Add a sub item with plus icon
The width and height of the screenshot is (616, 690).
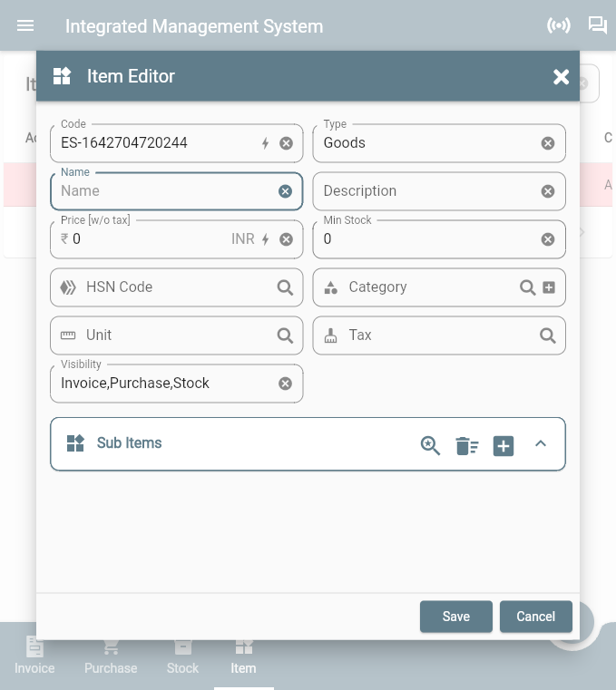504,446
